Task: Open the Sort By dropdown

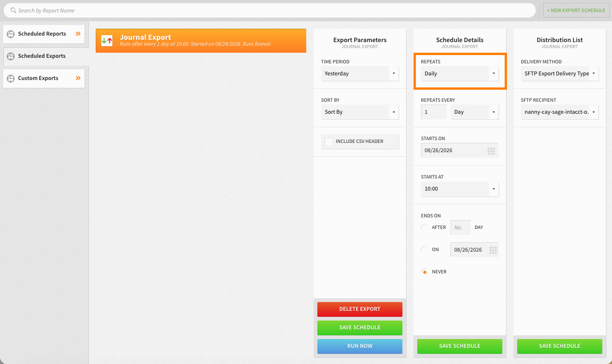Action: (360, 112)
